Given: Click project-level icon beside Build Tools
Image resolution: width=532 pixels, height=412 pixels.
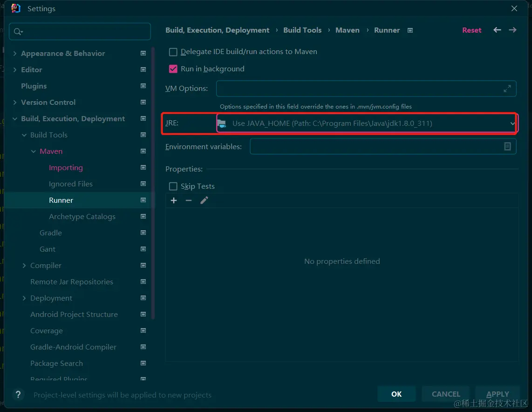Looking at the screenshot, I should 143,135.
